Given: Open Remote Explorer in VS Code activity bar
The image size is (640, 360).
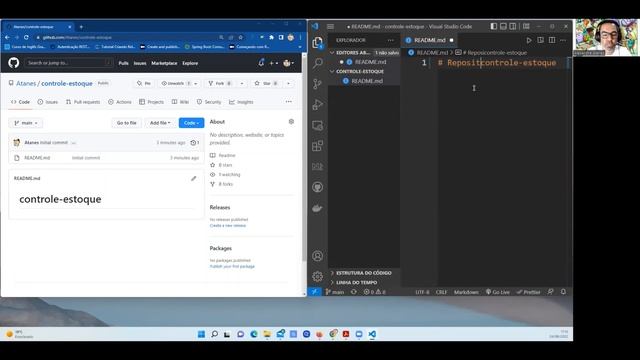Looking at the screenshot, I should tap(318, 125).
